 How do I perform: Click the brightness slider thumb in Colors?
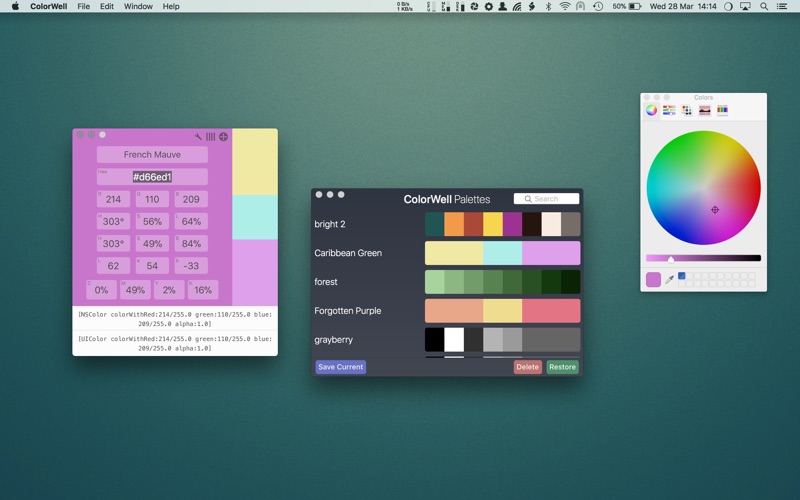671,259
